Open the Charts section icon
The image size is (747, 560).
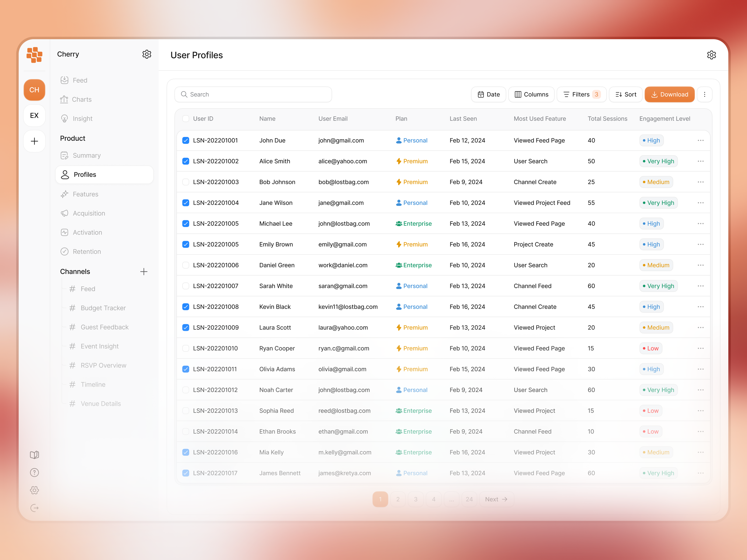pos(64,99)
